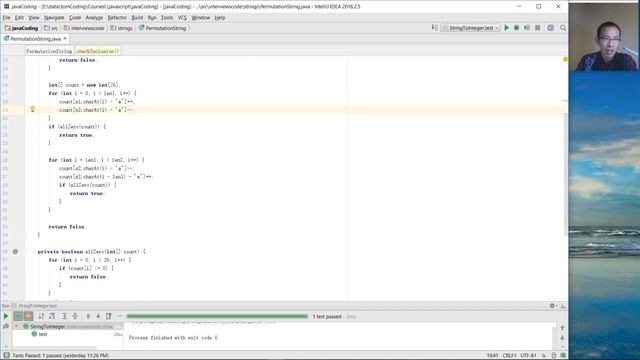Screen dimensions: 640x360
Task: Fold the checkInclusion method at its closing brace
Action: click(x=24, y=235)
